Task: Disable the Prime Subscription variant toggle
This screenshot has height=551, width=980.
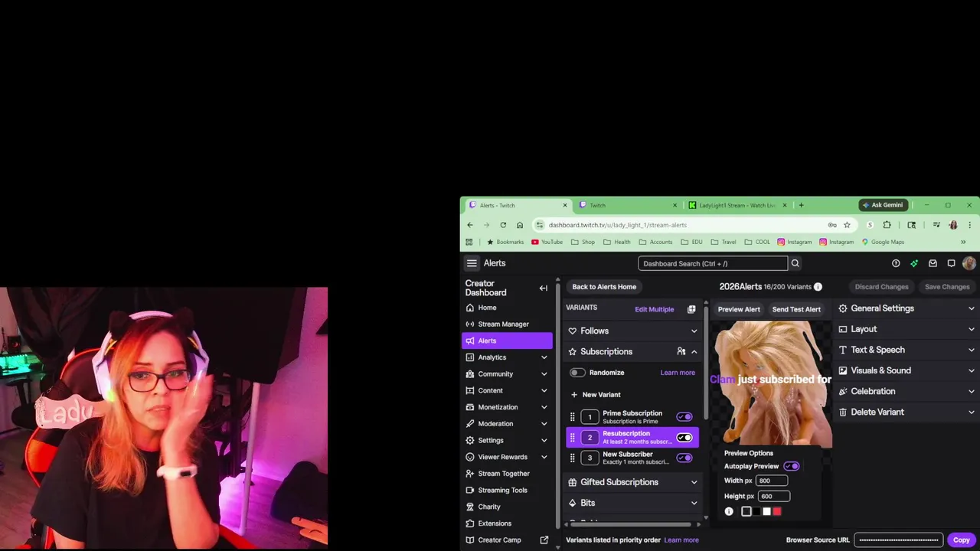Action: click(x=684, y=417)
